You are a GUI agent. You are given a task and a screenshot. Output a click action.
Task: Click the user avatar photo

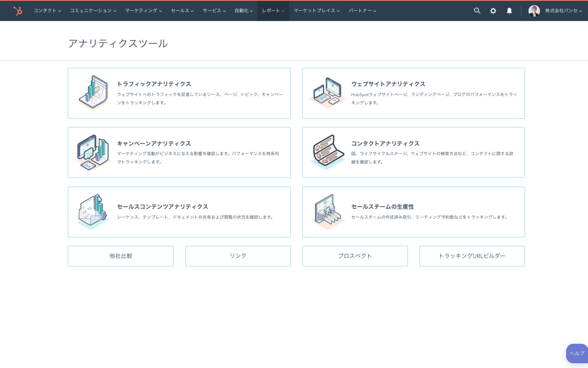click(x=534, y=11)
